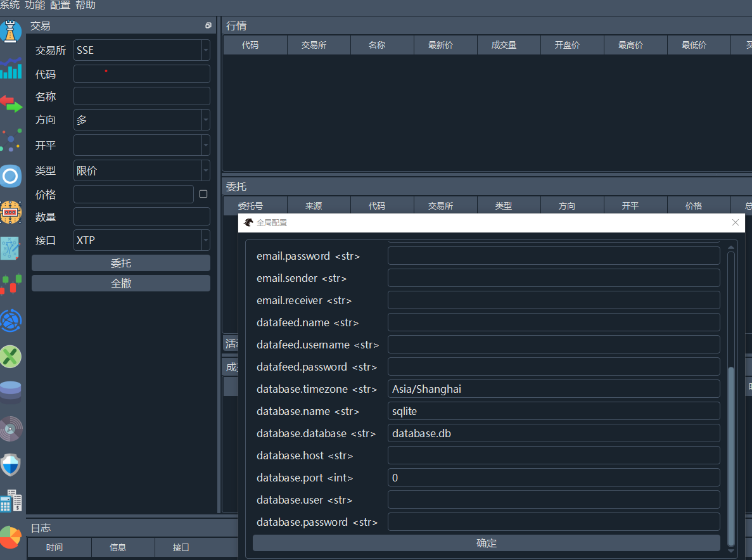This screenshot has height=560, width=752.
Task: Click the 成交量 column header in 行情
Action: 509,45
